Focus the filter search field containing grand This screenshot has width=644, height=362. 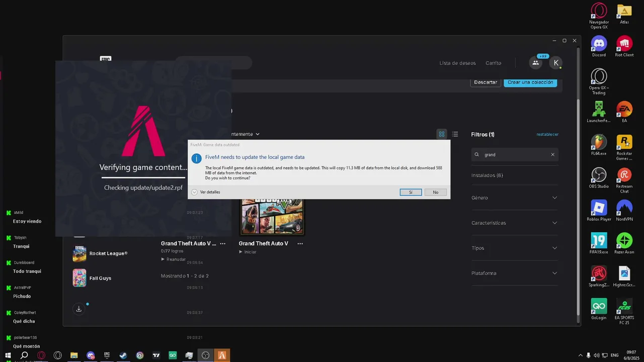point(515,154)
